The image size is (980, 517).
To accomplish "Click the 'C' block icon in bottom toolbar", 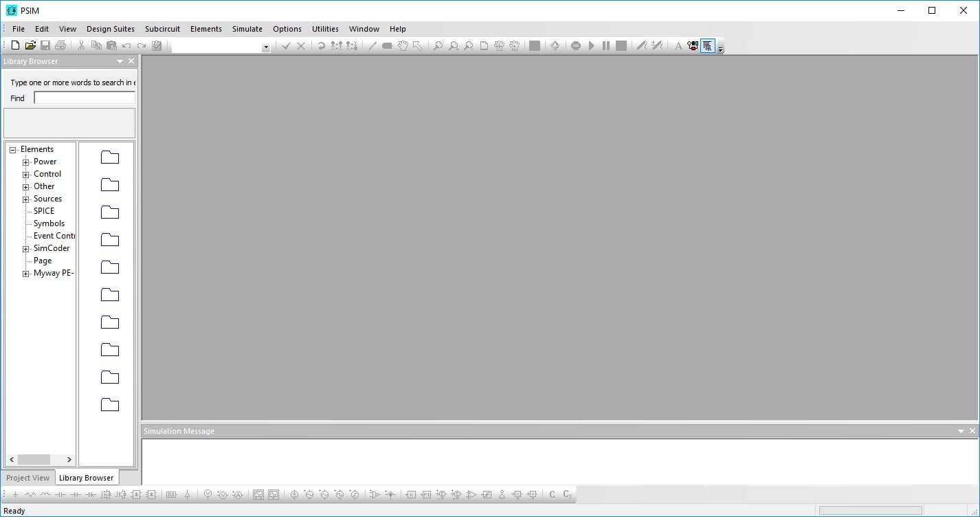I will pos(552,494).
